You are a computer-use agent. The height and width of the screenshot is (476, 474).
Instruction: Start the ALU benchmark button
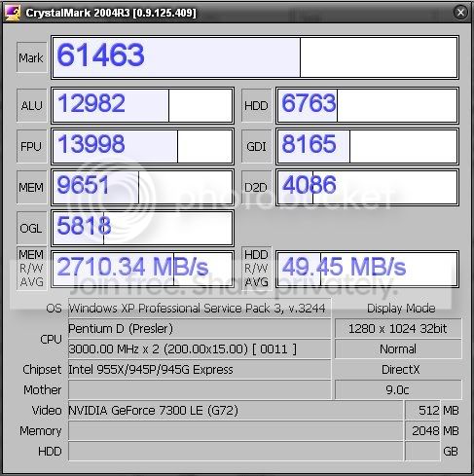click(31, 105)
